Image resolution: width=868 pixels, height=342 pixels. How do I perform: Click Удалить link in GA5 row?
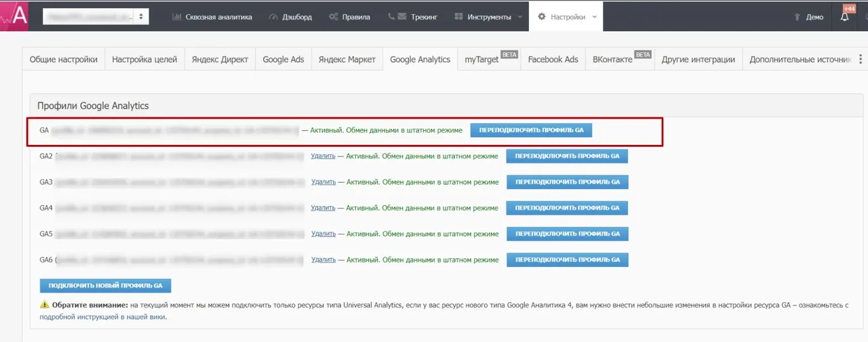pyautogui.click(x=323, y=234)
